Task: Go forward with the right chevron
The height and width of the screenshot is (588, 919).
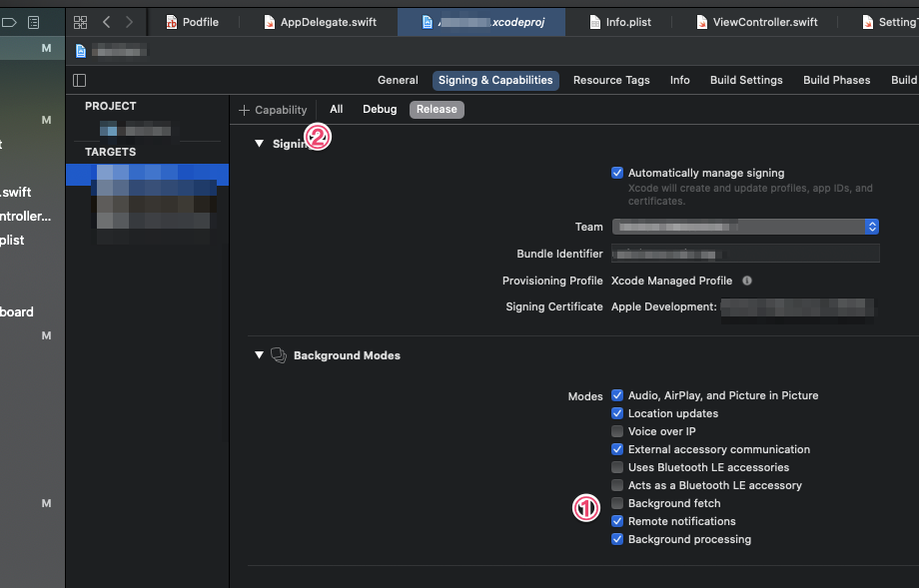Action: tap(129, 22)
